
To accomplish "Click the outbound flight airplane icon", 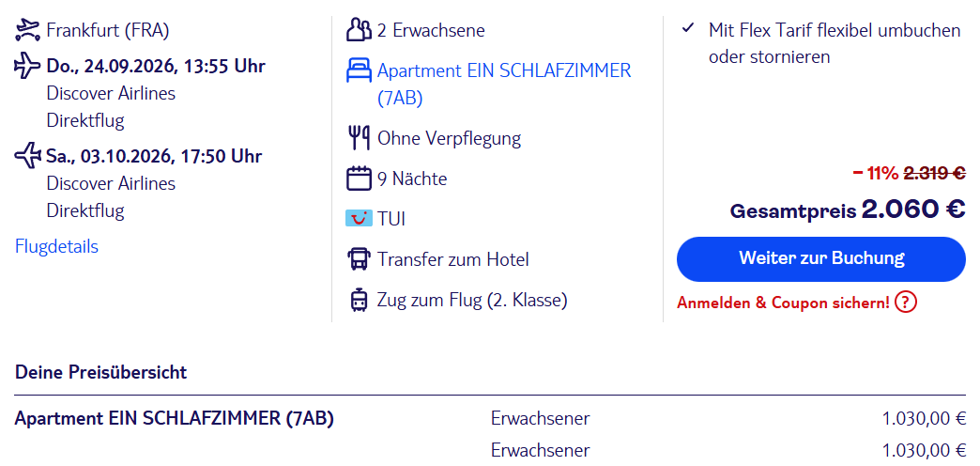I will point(27,67).
